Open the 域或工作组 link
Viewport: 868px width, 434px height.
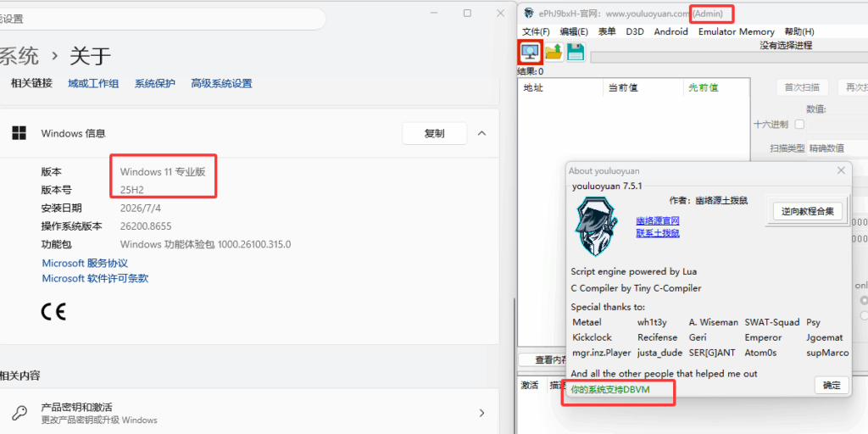[93, 84]
